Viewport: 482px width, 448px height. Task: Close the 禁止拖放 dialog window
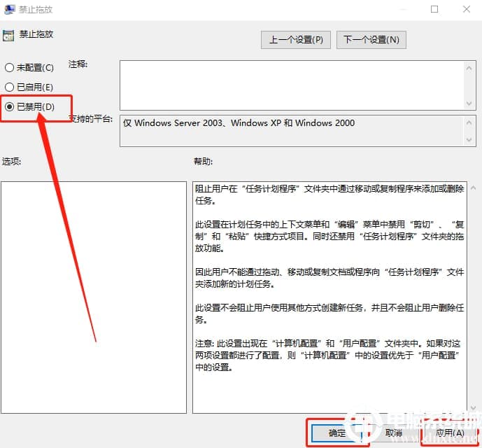point(467,9)
